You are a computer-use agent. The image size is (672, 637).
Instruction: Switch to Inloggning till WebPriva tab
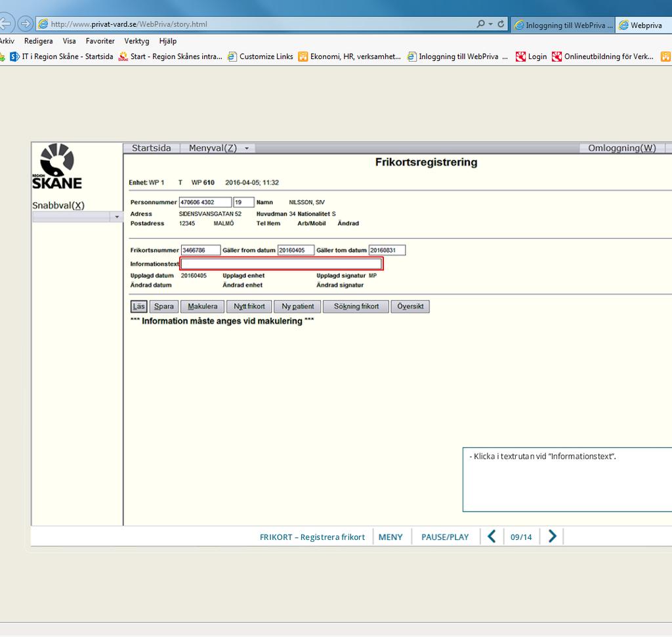coord(564,26)
